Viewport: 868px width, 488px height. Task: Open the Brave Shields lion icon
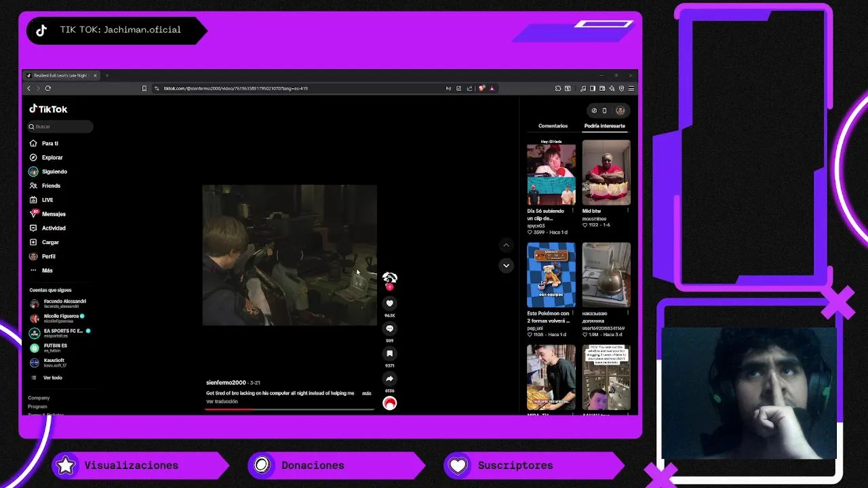click(482, 88)
